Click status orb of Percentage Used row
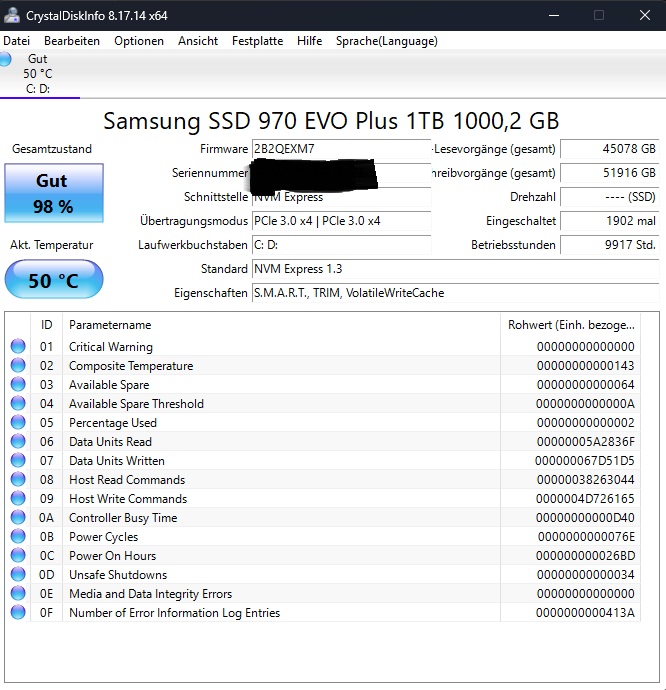This screenshot has height=690, width=666. click(18, 422)
